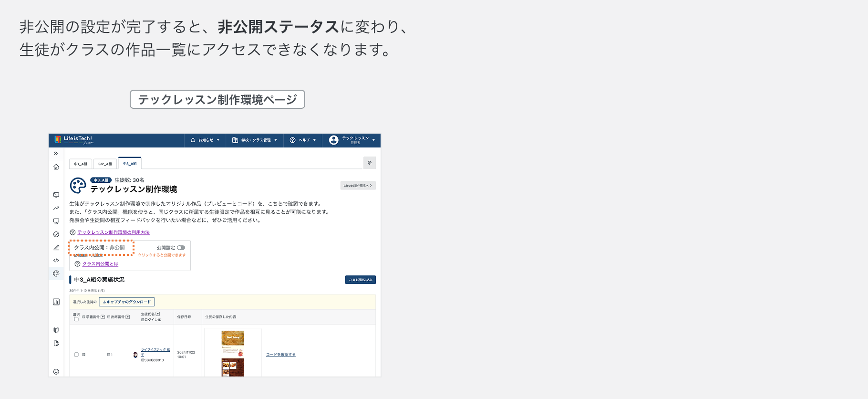868x399 pixels.
Task: Open the trending-line chart icon in sidebar
Action: [56, 208]
